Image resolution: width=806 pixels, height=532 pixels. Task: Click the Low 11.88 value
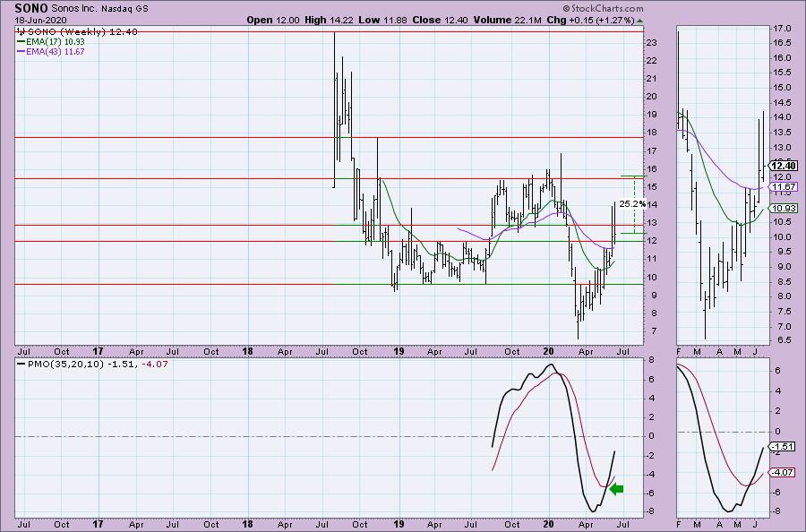coord(382,20)
